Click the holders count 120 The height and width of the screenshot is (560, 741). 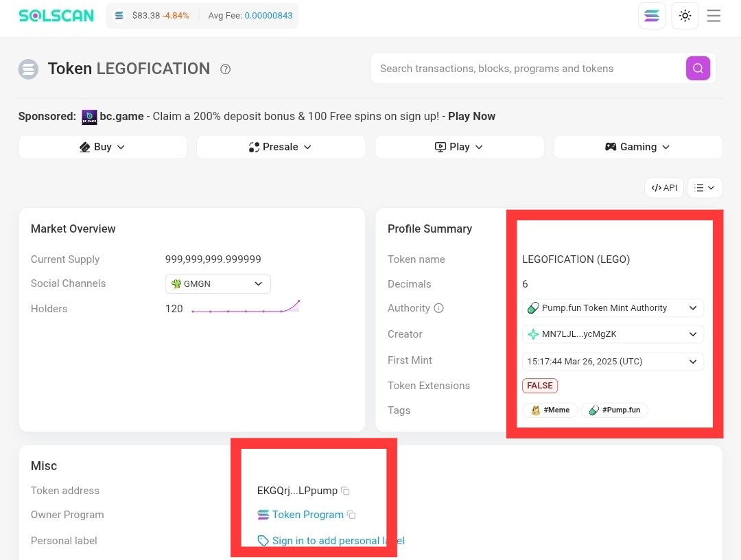(x=174, y=309)
